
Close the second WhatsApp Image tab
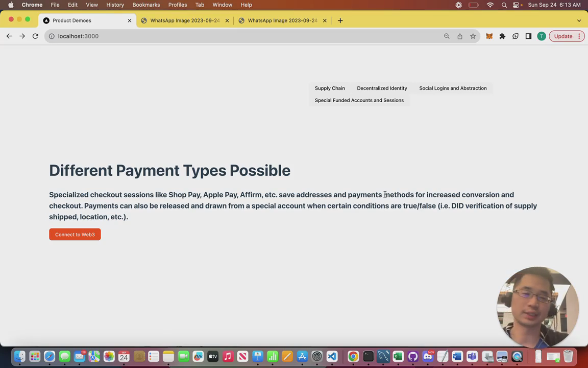click(325, 20)
